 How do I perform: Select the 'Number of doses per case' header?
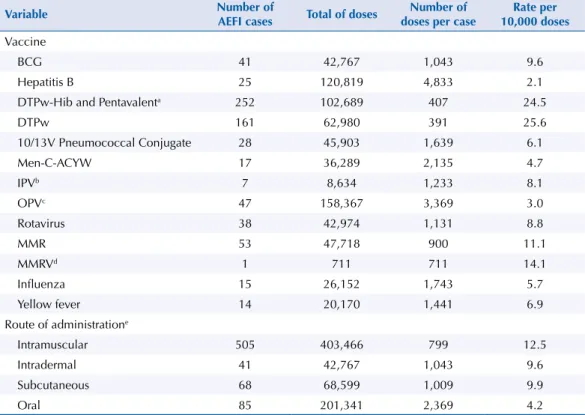coord(438,14)
